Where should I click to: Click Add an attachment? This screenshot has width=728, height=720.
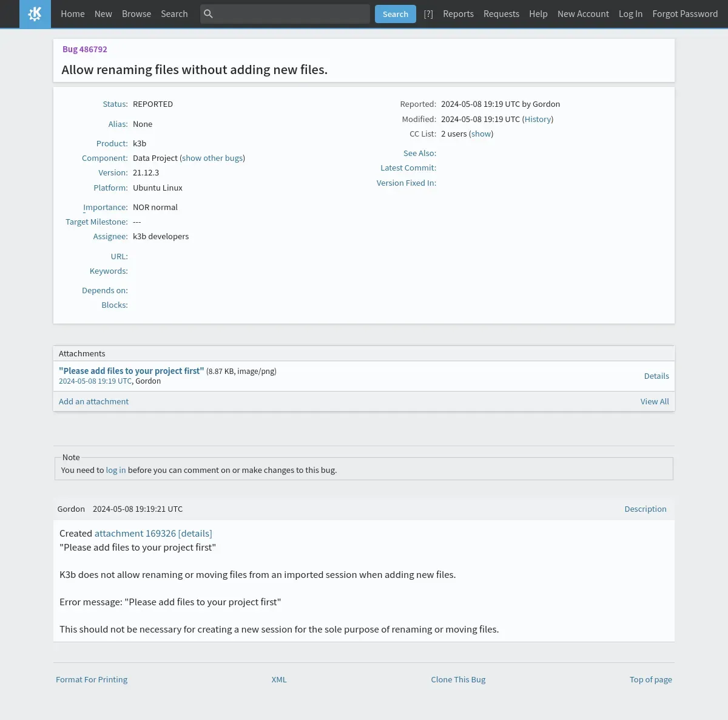[93, 401]
